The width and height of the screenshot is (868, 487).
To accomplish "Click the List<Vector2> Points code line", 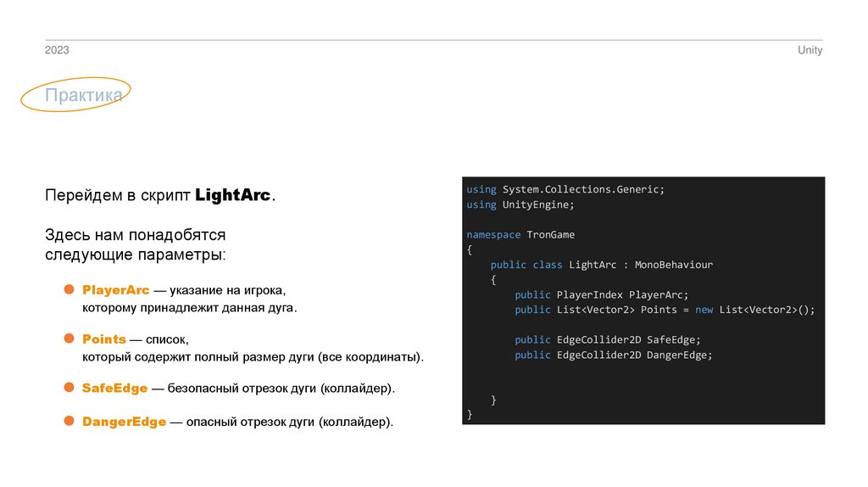I will pyautogui.click(x=664, y=310).
